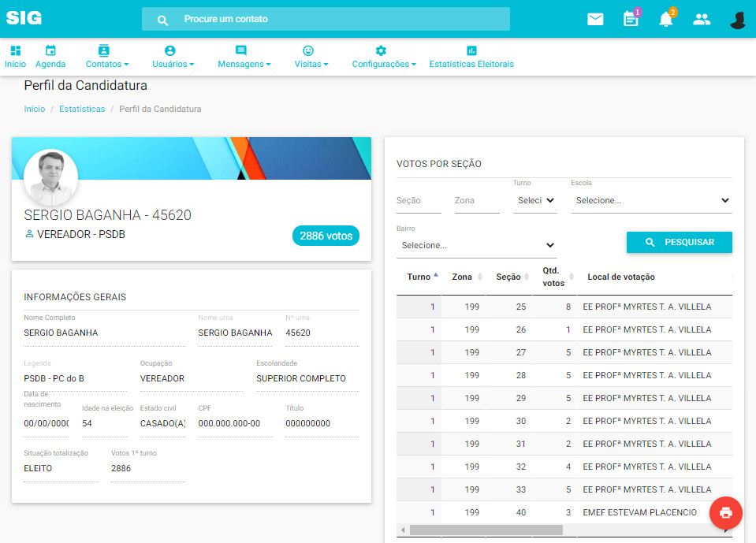This screenshot has width=756, height=543.
Task: Click the SIG logo
Action: point(24,18)
